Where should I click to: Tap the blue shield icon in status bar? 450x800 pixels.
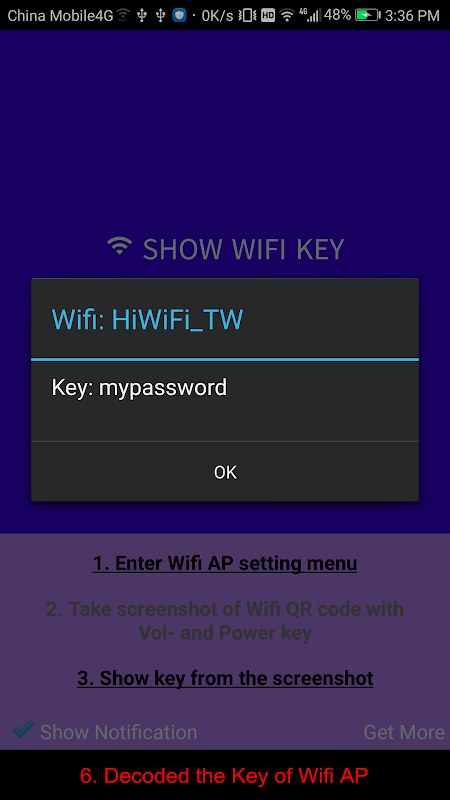[179, 15]
